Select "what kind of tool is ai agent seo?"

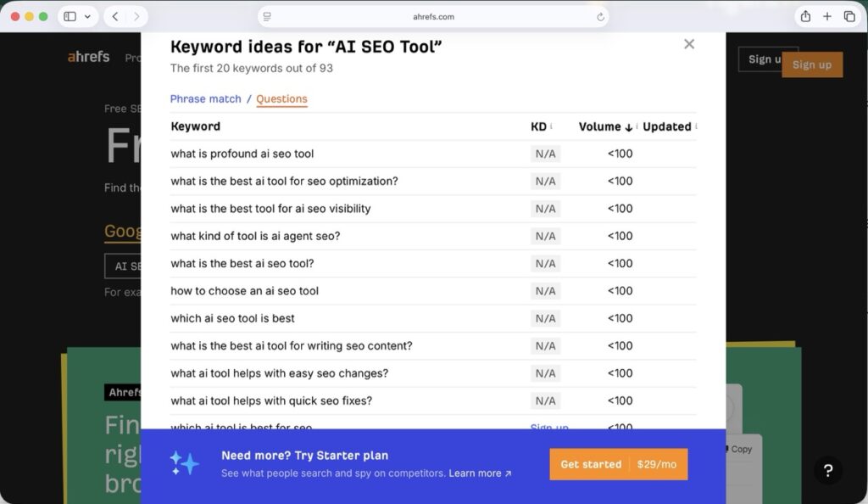coord(255,236)
